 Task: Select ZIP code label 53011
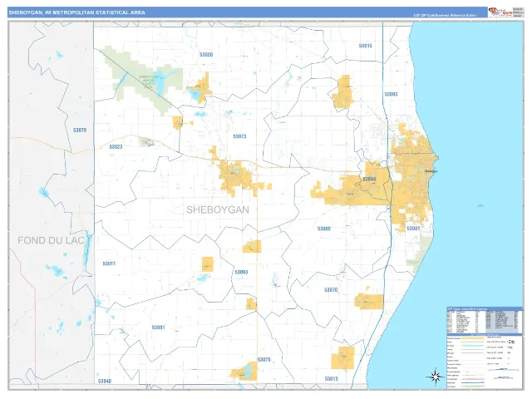click(109, 264)
